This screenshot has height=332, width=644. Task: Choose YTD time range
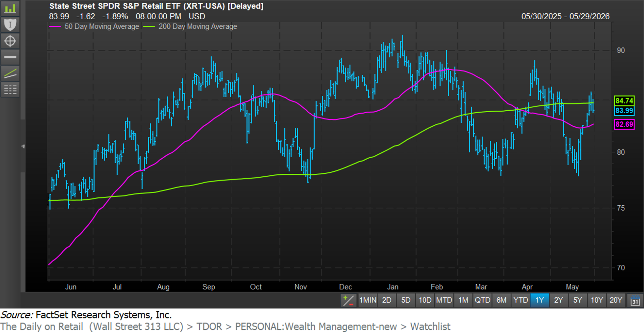click(x=520, y=300)
